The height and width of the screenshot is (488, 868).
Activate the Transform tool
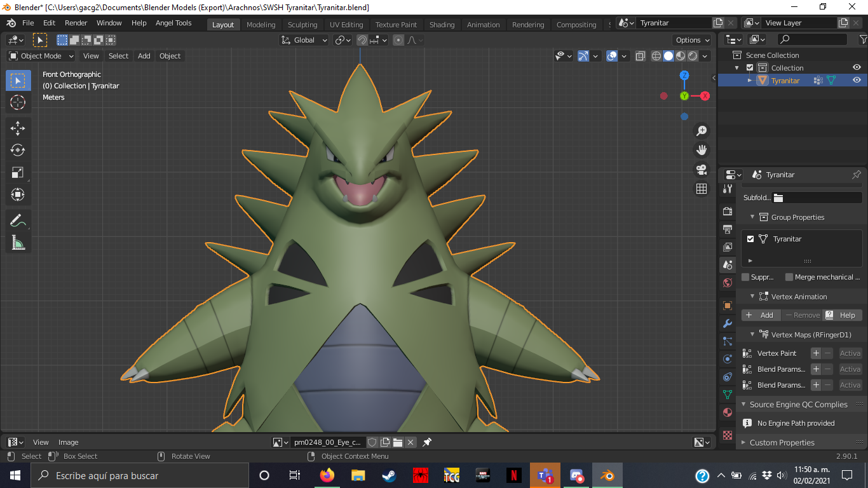pyautogui.click(x=18, y=194)
